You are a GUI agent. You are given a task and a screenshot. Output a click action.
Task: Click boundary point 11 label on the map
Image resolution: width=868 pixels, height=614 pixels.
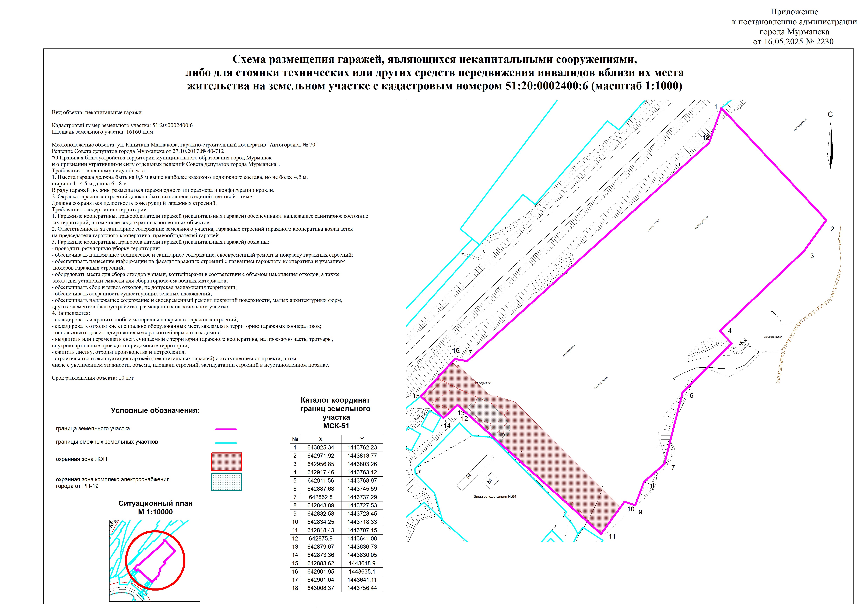pyautogui.click(x=612, y=536)
